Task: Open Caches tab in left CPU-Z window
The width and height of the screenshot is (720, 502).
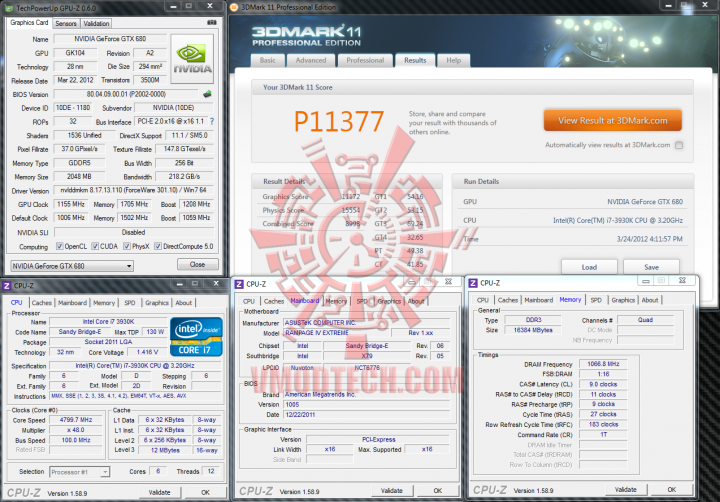Action: click(42, 303)
